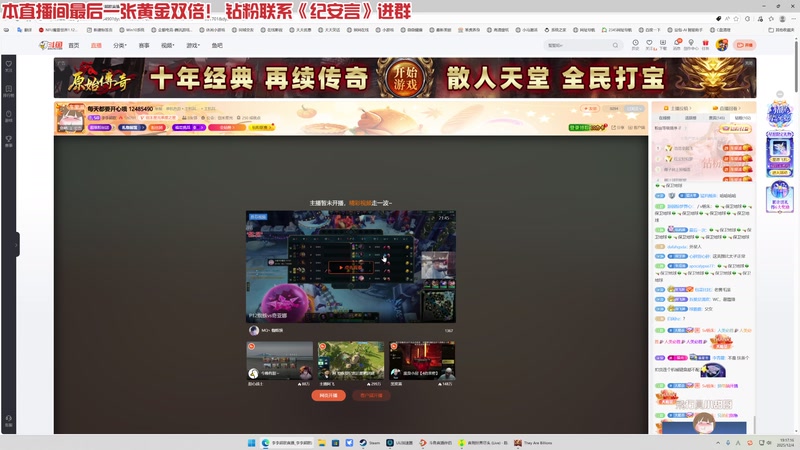800x450 pixels.
Task: Close the banner ad via 关闭 label
Action: (748, 63)
